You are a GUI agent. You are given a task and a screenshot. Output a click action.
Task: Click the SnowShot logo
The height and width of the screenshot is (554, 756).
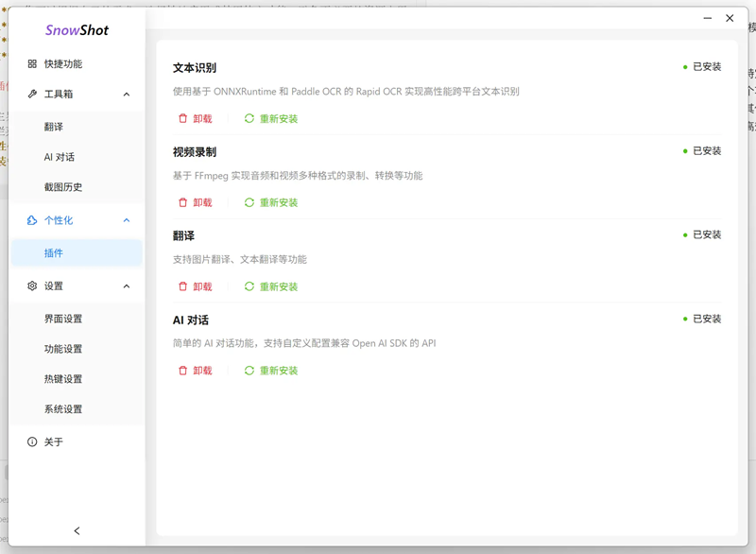(77, 30)
